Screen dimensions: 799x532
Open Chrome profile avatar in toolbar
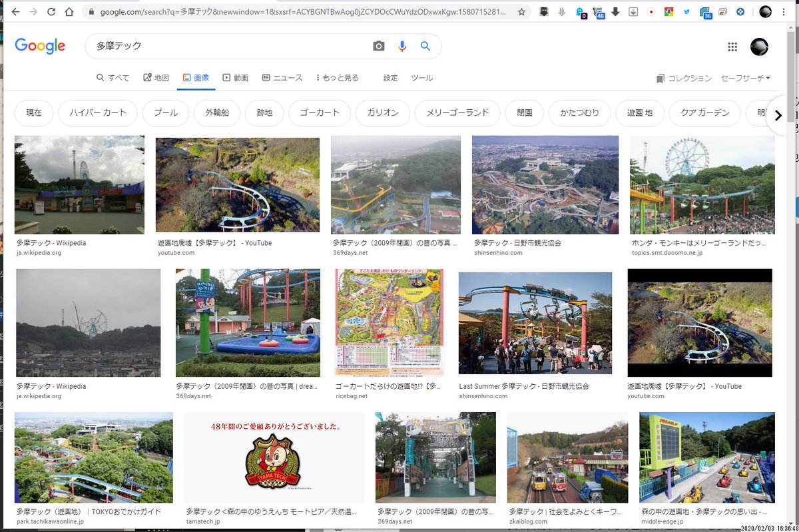click(x=766, y=12)
